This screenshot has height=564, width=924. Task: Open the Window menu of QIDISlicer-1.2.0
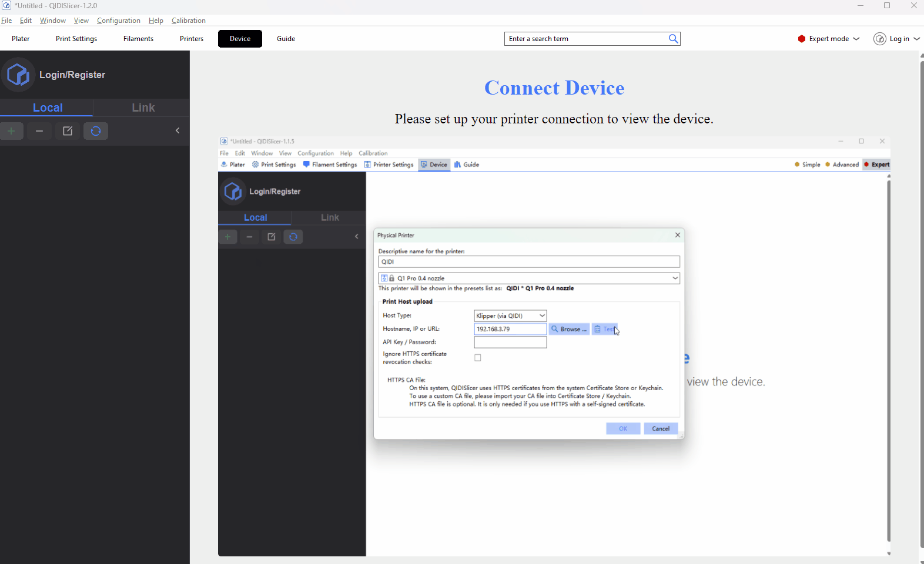[x=52, y=21]
